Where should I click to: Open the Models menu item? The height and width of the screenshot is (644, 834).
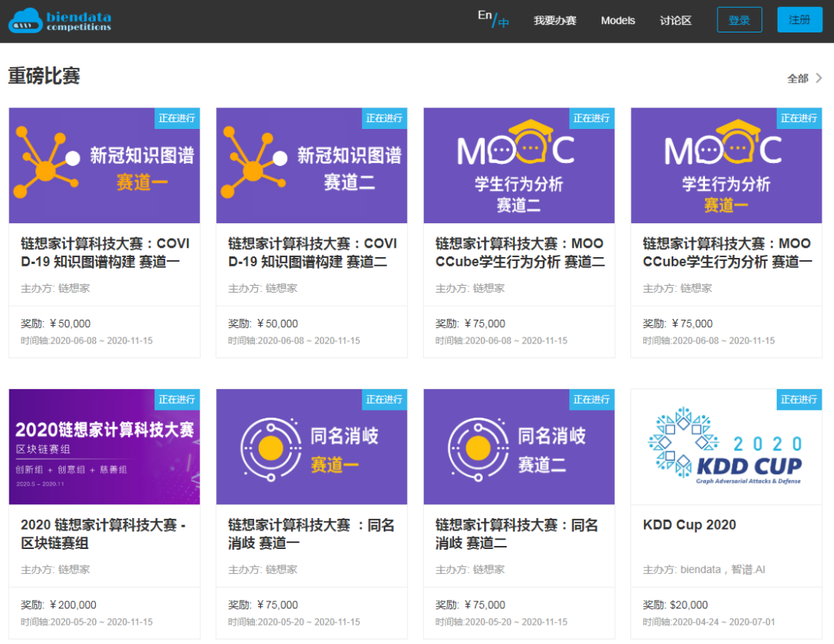pyautogui.click(x=618, y=21)
